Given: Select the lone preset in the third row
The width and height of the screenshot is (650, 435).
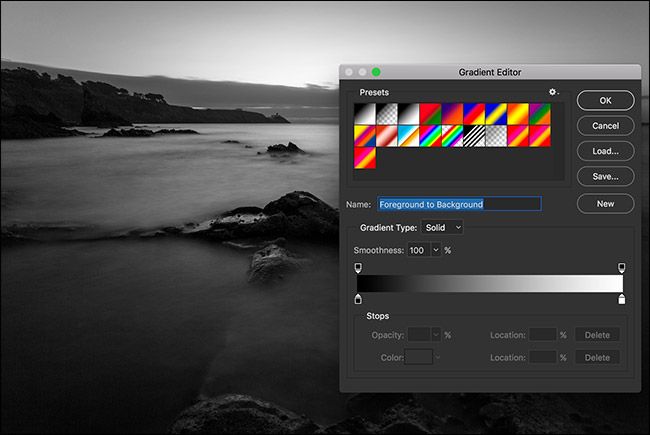Looking at the screenshot, I should click(365, 158).
